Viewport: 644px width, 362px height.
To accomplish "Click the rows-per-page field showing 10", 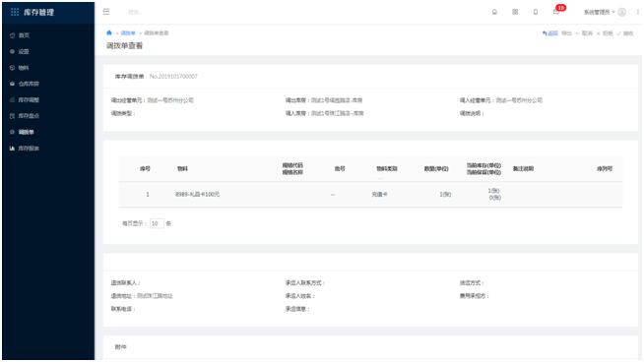I will coord(157,223).
